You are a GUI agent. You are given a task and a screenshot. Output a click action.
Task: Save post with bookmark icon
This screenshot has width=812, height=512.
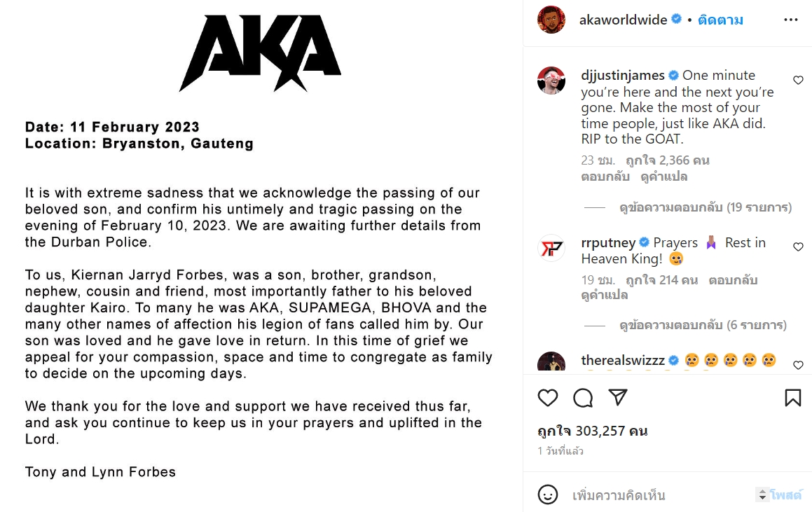[x=792, y=398]
